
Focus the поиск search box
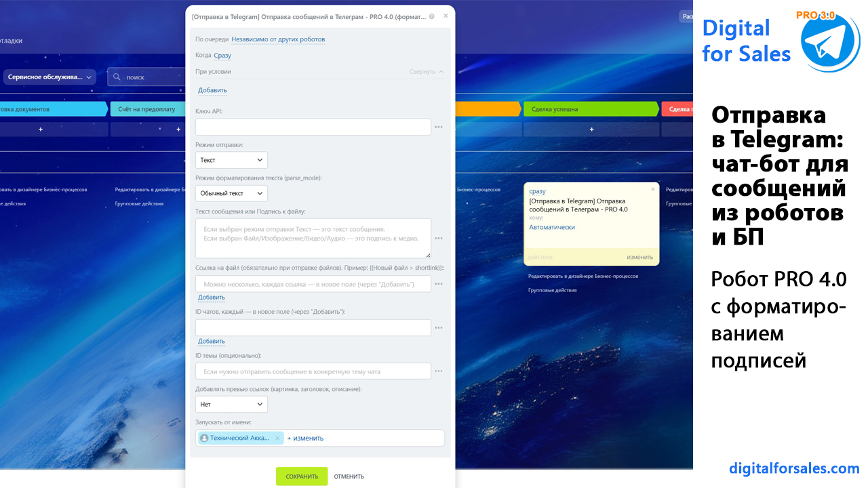tap(146, 77)
